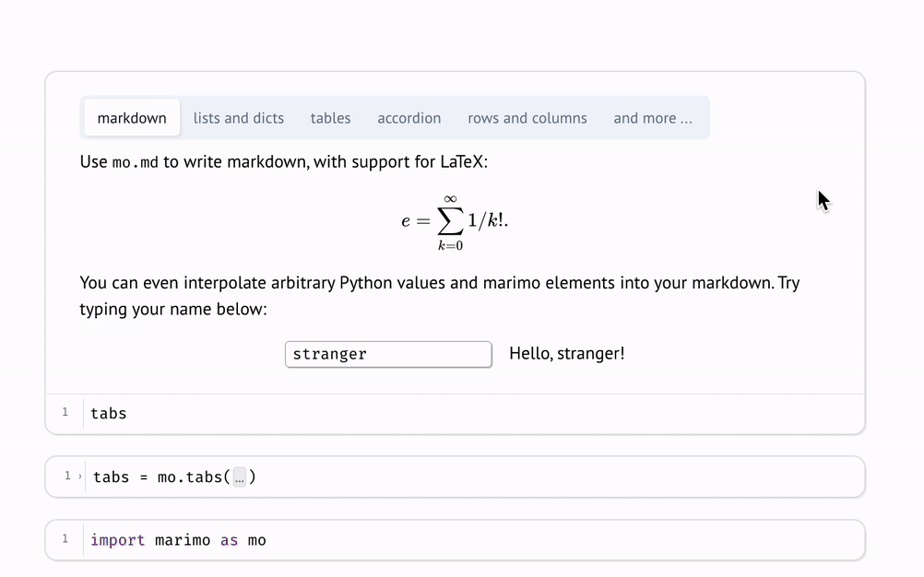Viewport: 924px width, 577px height.
Task: Unfold the collapsed '...' placeholder in mo.tabs
Action: [x=239, y=477]
